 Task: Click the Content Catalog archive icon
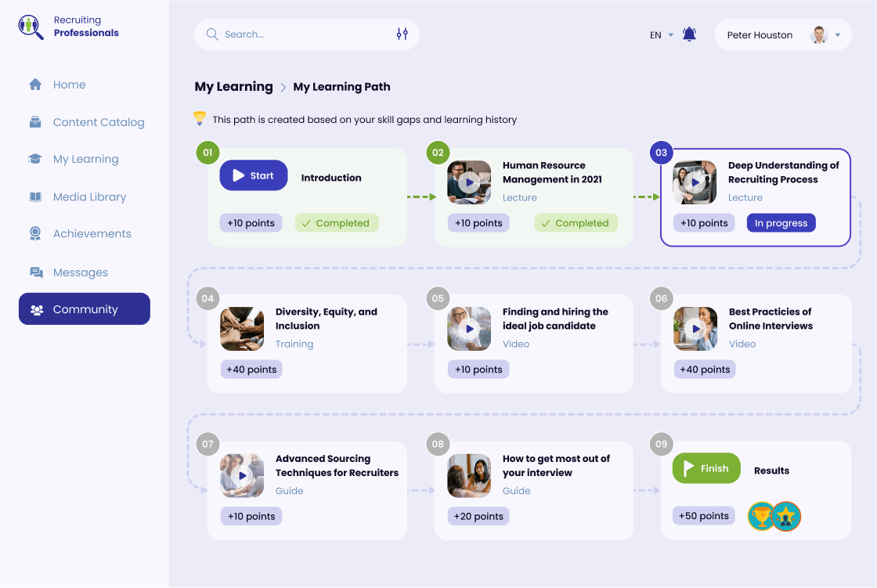tap(35, 122)
